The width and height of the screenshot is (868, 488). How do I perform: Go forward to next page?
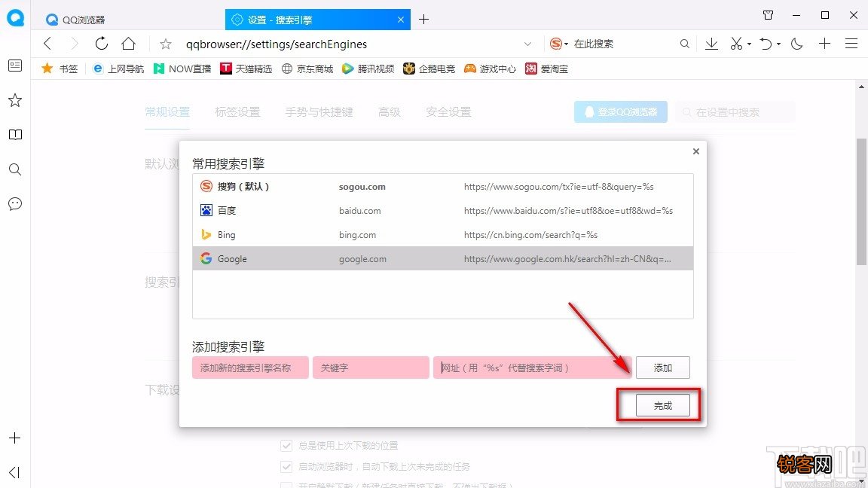coord(75,44)
